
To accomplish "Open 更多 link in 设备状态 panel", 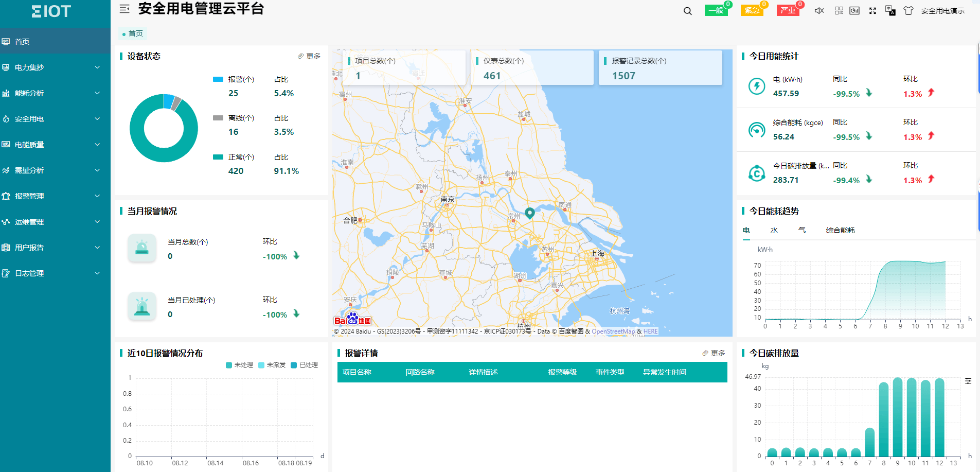I will click(x=309, y=56).
